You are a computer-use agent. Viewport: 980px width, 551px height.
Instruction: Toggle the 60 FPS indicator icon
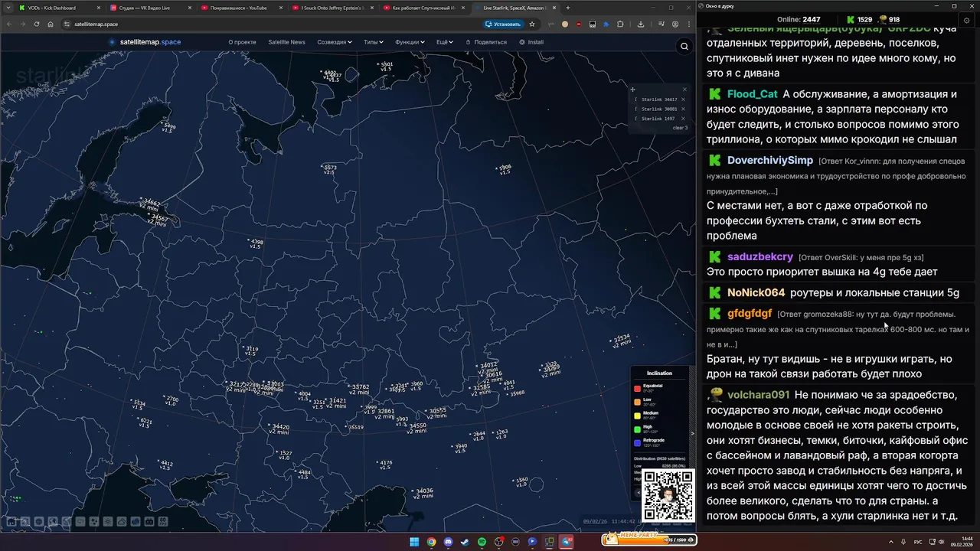pos(163,522)
